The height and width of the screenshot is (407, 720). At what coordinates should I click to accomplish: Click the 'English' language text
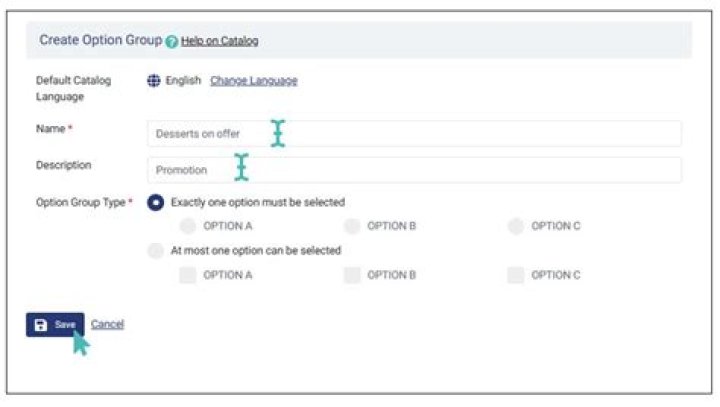pos(183,80)
